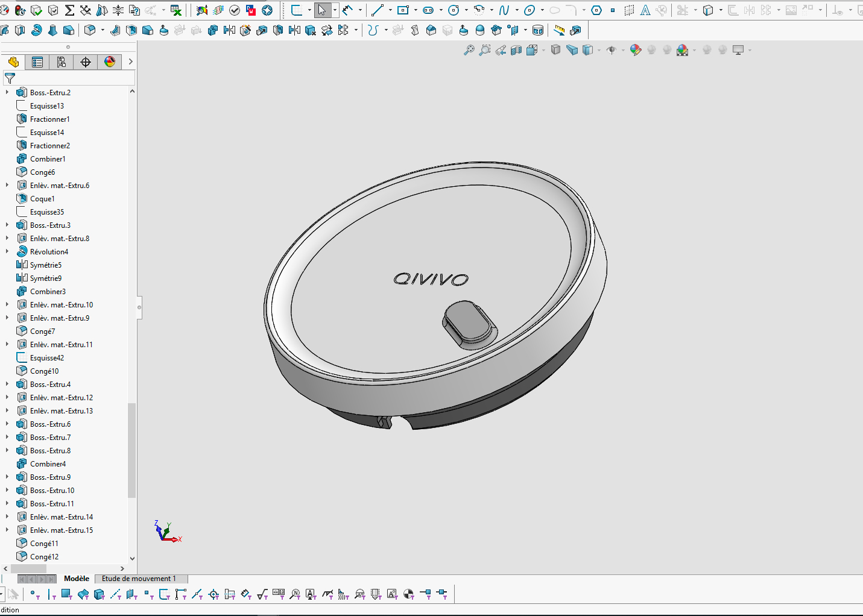Open the DisplayManager appearance color ball tab

[110, 62]
